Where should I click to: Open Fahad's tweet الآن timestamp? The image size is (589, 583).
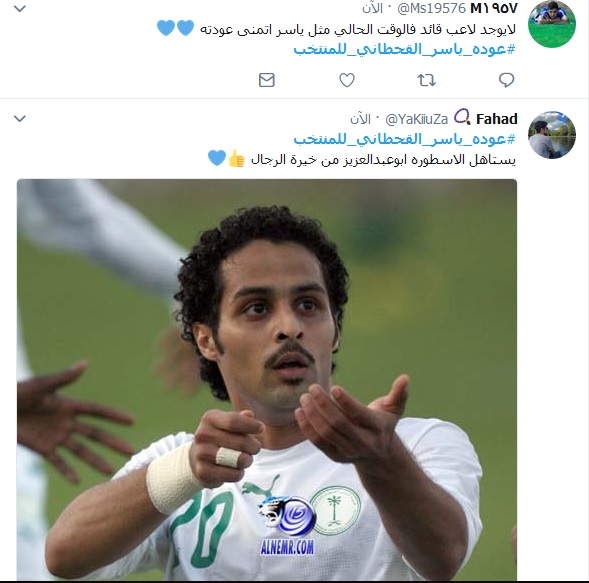360,119
